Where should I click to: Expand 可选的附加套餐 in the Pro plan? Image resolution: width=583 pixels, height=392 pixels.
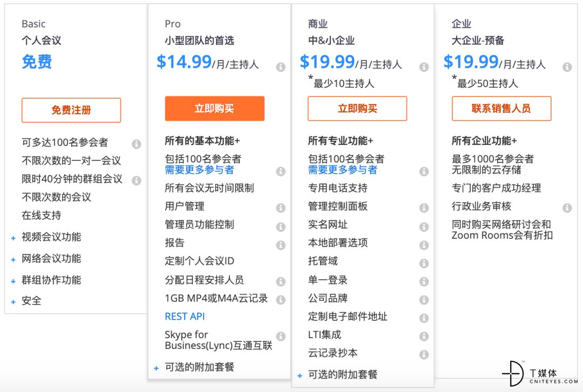pyautogui.click(x=157, y=368)
